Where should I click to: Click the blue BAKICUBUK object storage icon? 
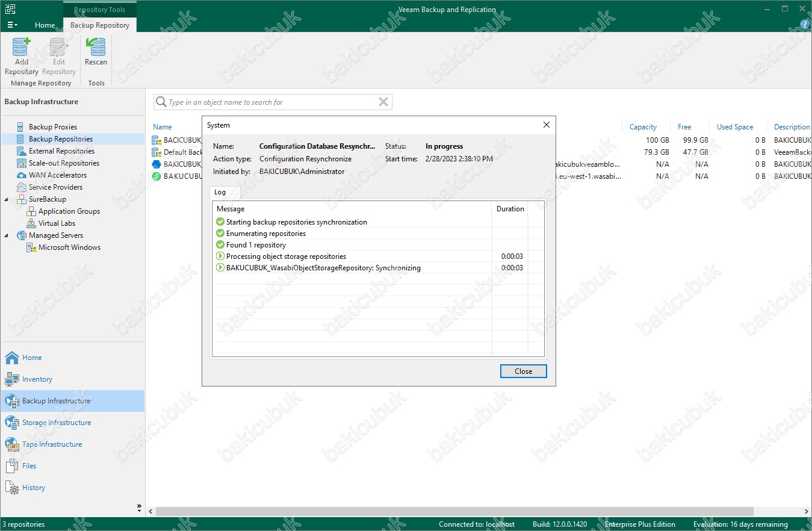tap(157, 164)
